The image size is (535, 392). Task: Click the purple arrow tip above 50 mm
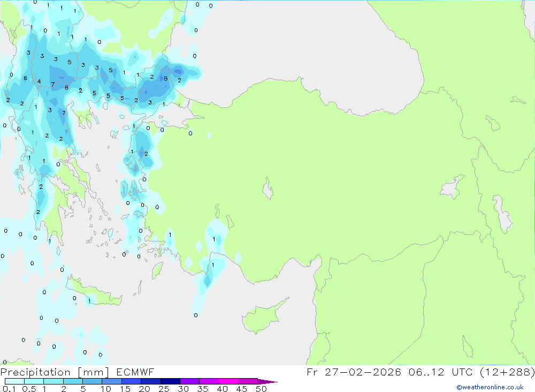pos(267,381)
